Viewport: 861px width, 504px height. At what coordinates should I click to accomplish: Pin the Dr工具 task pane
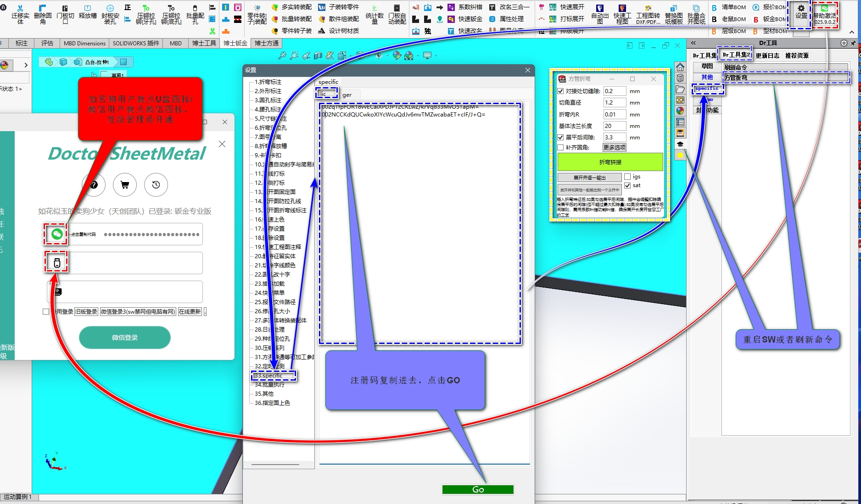pyautogui.click(x=853, y=43)
